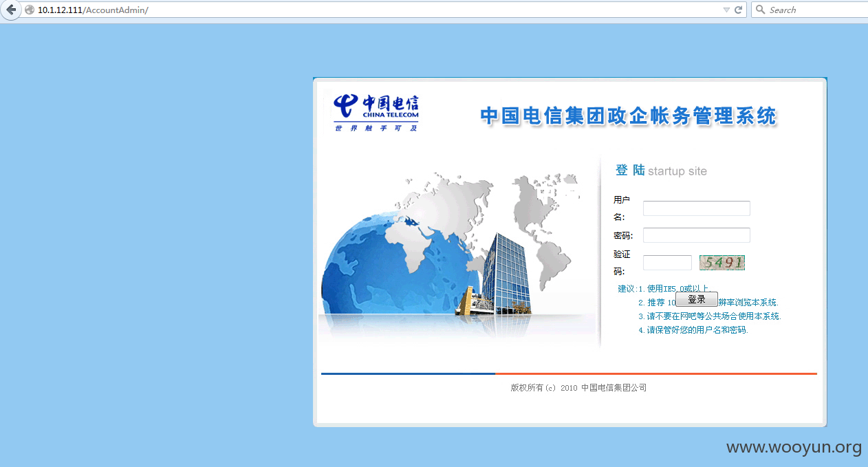This screenshot has width=868, height=467.
Task: Click the 验证码 captcha input field
Action: pyautogui.click(x=667, y=263)
